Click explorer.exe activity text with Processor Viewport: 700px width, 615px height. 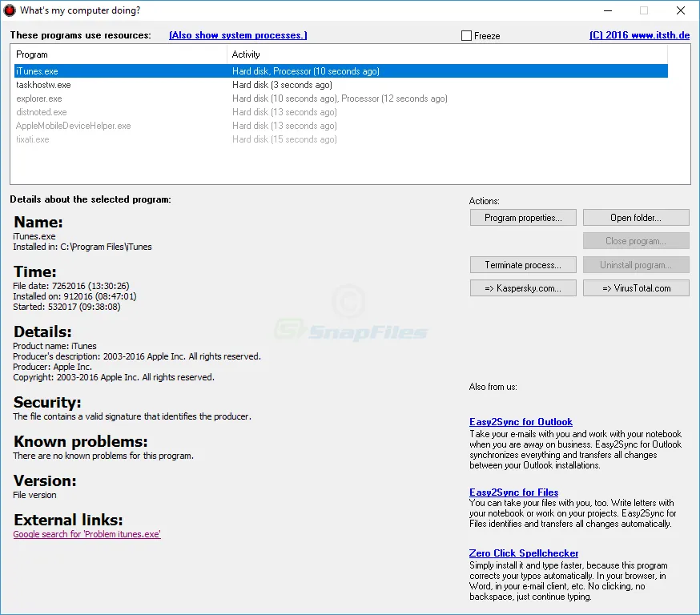point(340,98)
